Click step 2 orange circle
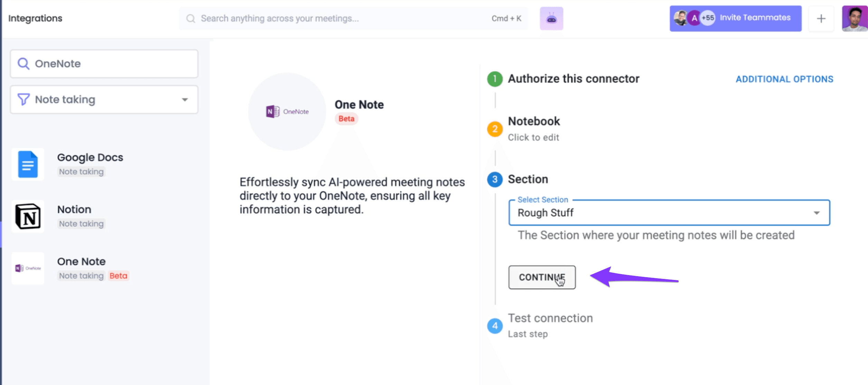This screenshot has height=385, width=868. pyautogui.click(x=495, y=129)
